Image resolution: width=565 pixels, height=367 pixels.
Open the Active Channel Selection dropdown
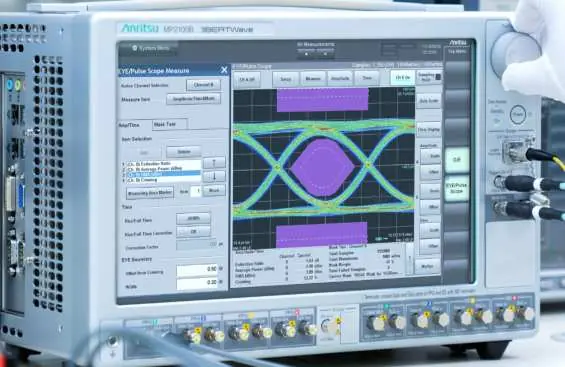pyautogui.click(x=204, y=85)
